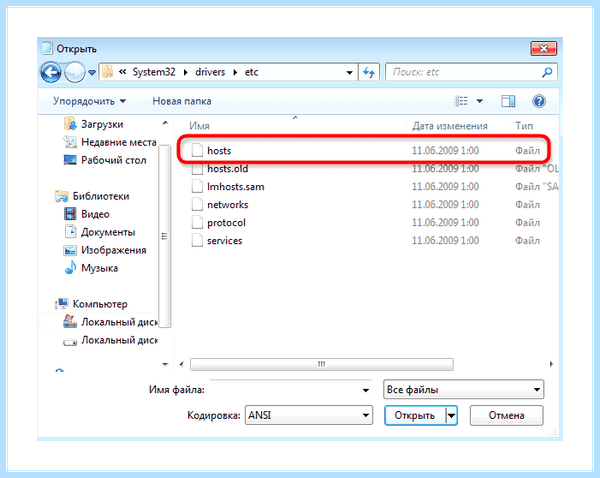Open the Кодировка ANSI dropdown

click(309, 415)
